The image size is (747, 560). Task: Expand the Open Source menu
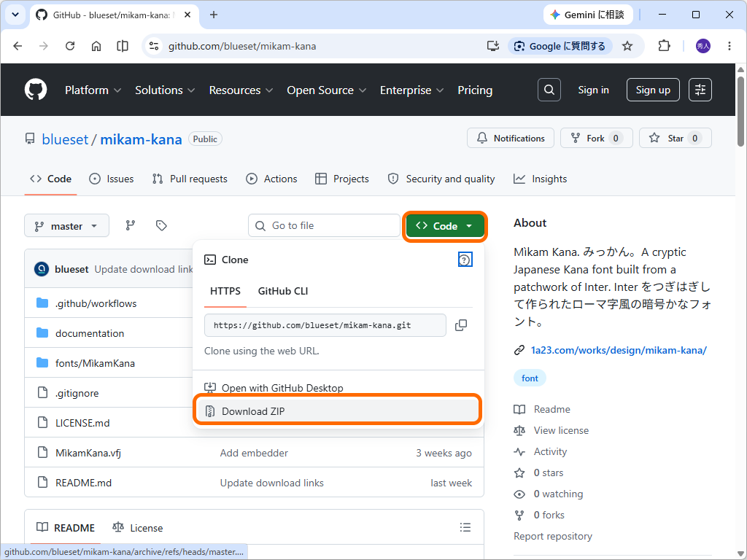(x=326, y=90)
